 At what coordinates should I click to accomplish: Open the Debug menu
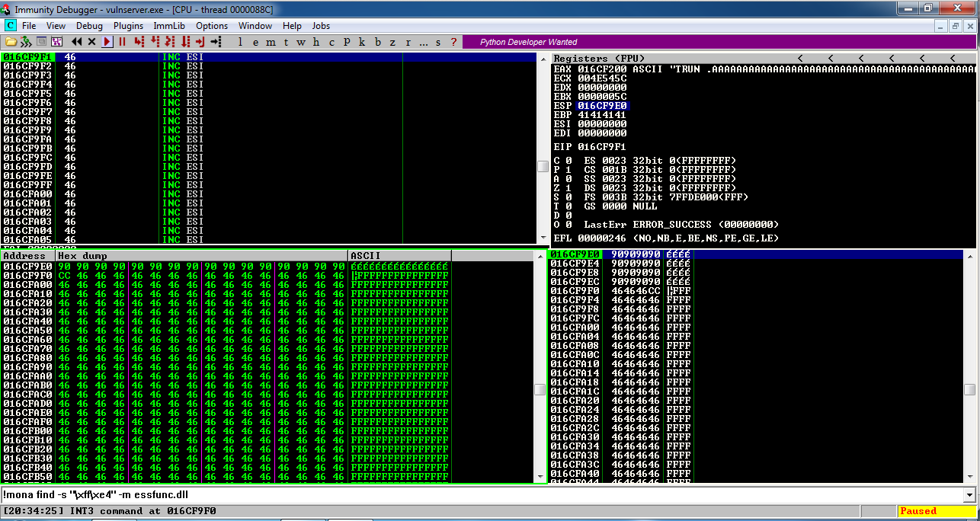[x=89, y=26]
